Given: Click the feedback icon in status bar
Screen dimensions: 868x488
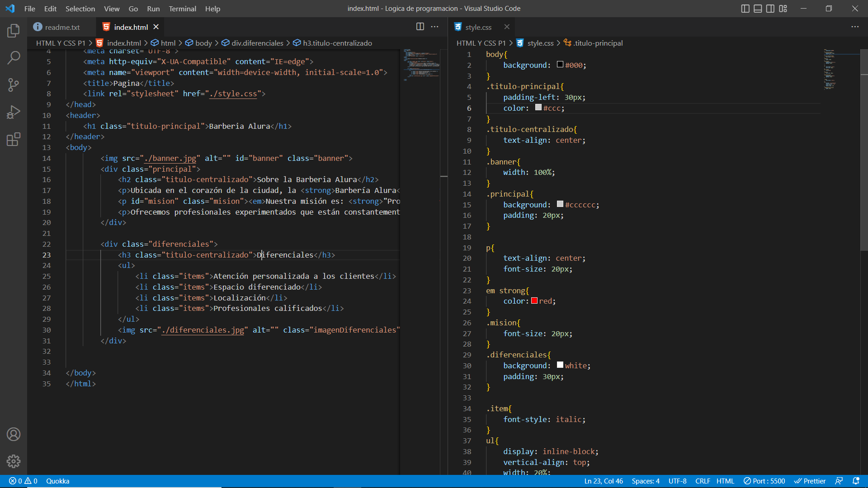Looking at the screenshot, I should (x=839, y=481).
